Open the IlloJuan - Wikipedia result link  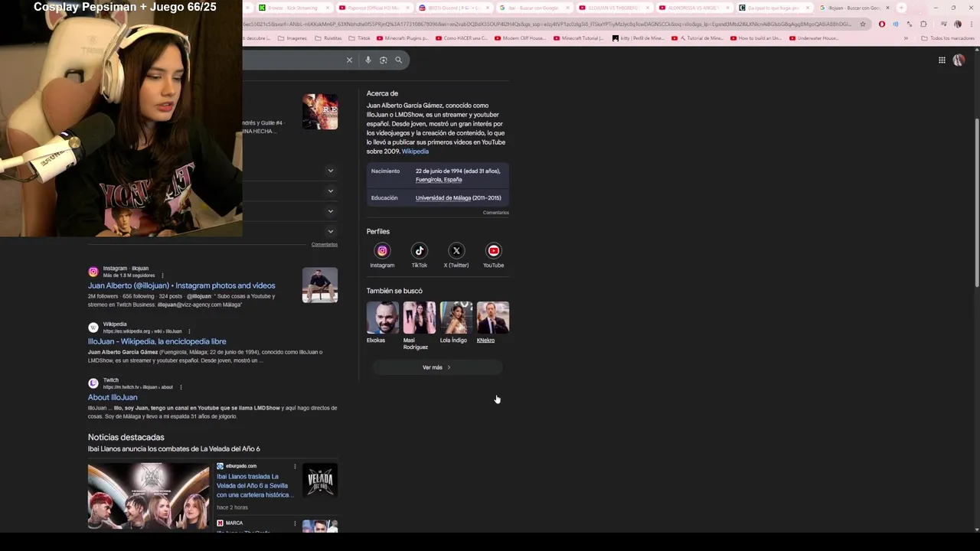coord(157,341)
